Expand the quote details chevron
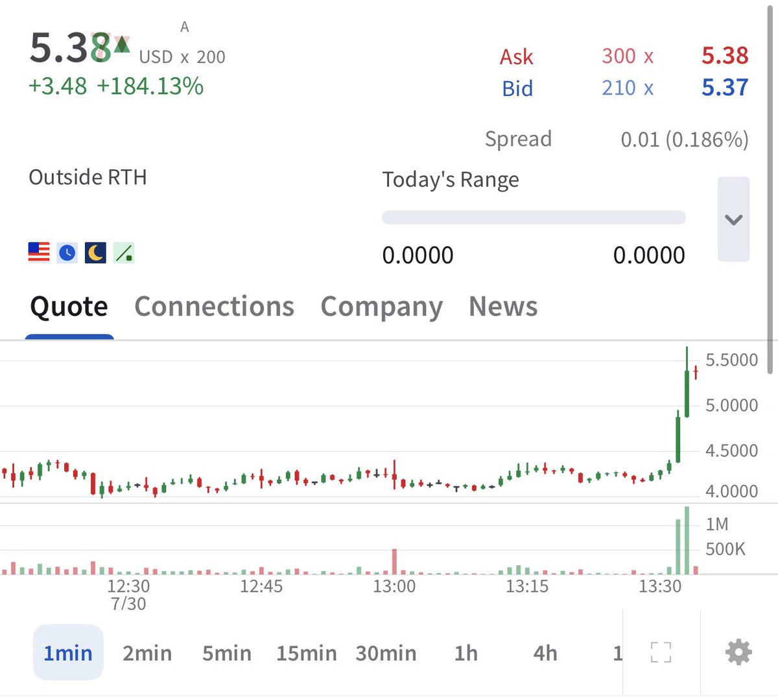The width and height of the screenshot is (778, 700). pos(733,219)
